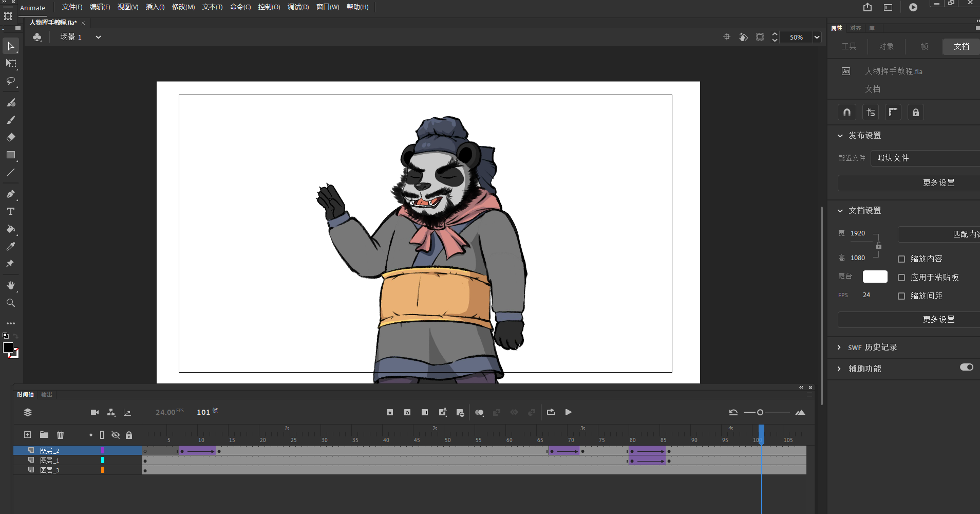
Task: Select the Zoom magnifier tool
Action: (11, 303)
